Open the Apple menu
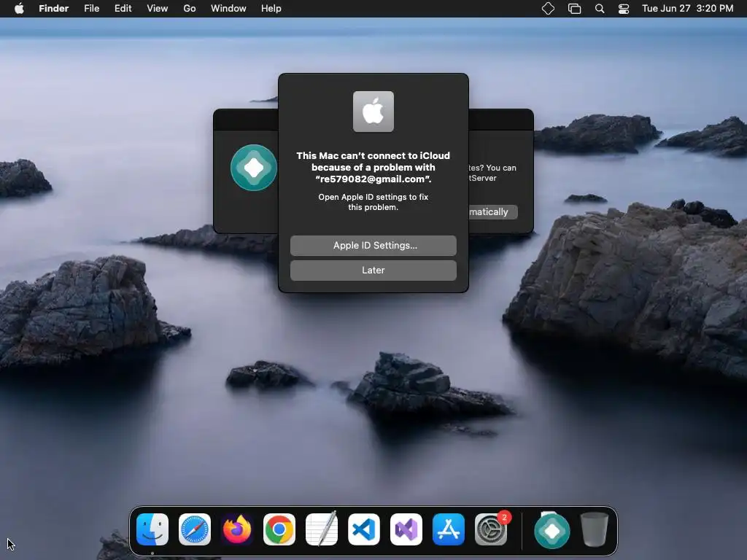The image size is (747, 560). (19, 9)
